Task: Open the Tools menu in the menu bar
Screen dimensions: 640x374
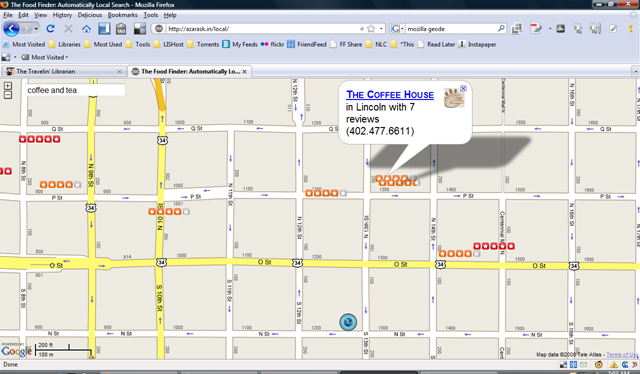Action: [151, 15]
